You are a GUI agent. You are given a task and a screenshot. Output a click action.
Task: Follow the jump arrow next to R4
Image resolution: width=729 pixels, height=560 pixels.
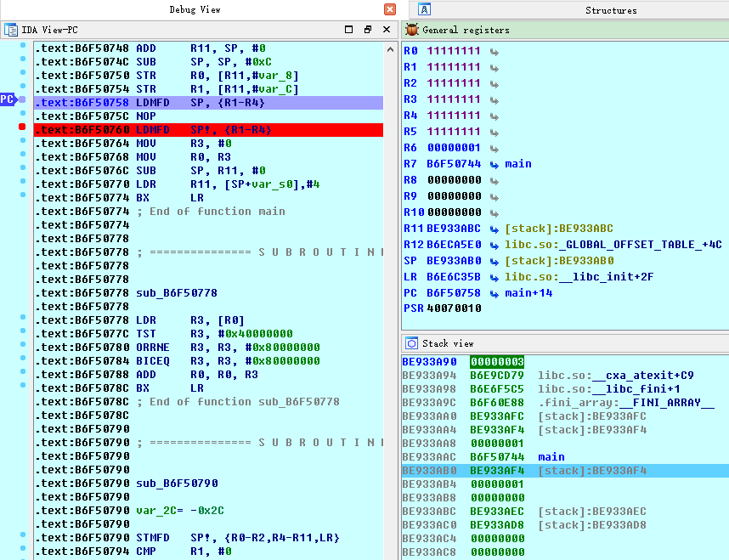[x=494, y=116]
